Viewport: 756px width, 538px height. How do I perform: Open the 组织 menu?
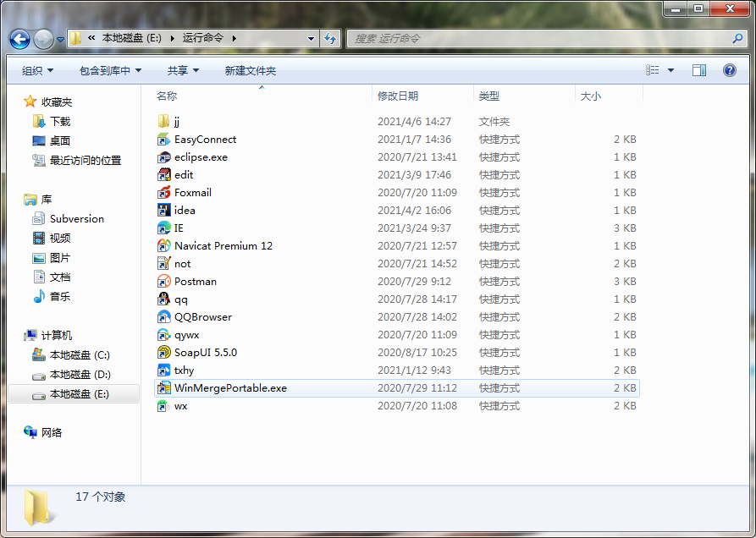[37, 71]
